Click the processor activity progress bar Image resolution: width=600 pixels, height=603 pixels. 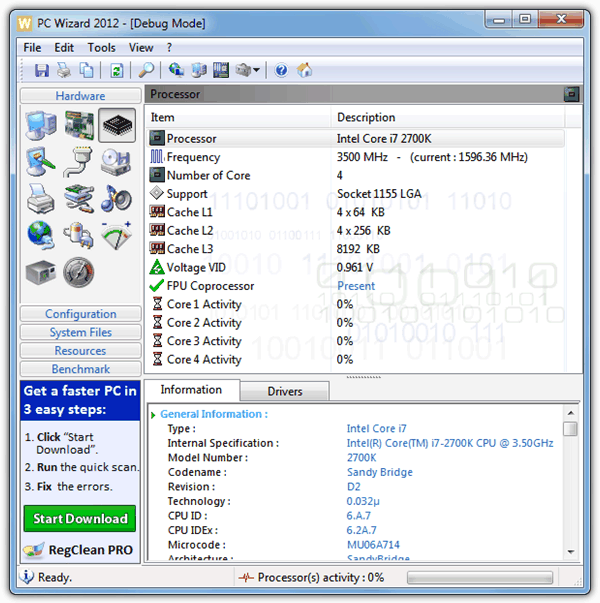coord(480,577)
